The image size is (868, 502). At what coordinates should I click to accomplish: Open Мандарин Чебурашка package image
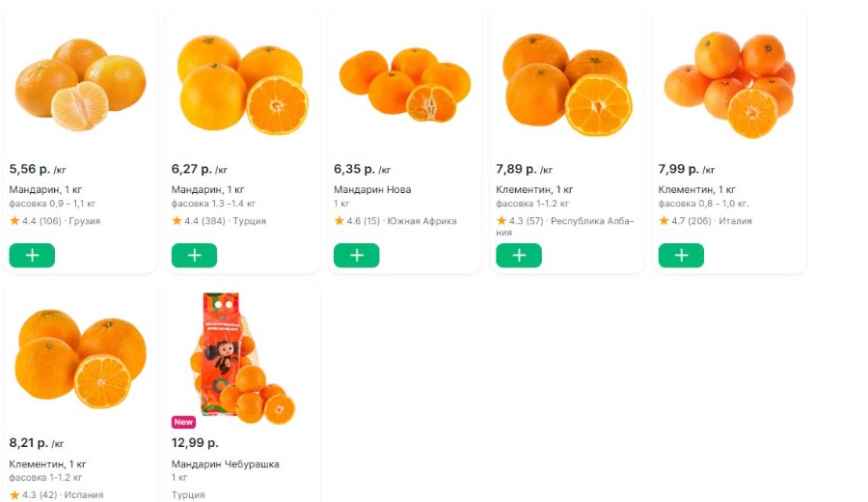243,359
